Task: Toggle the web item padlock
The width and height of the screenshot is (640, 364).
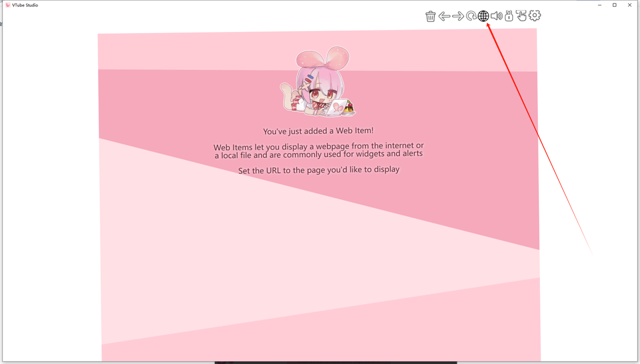Action: tap(508, 16)
